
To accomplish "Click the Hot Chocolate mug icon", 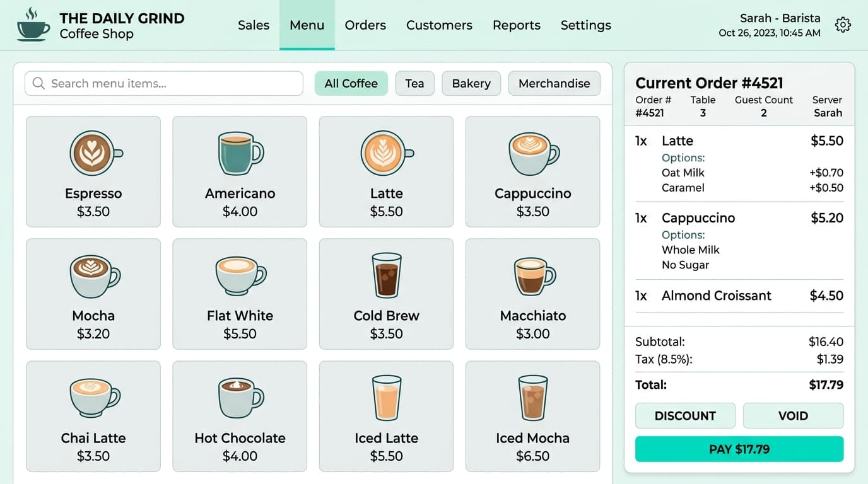I will (x=241, y=398).
